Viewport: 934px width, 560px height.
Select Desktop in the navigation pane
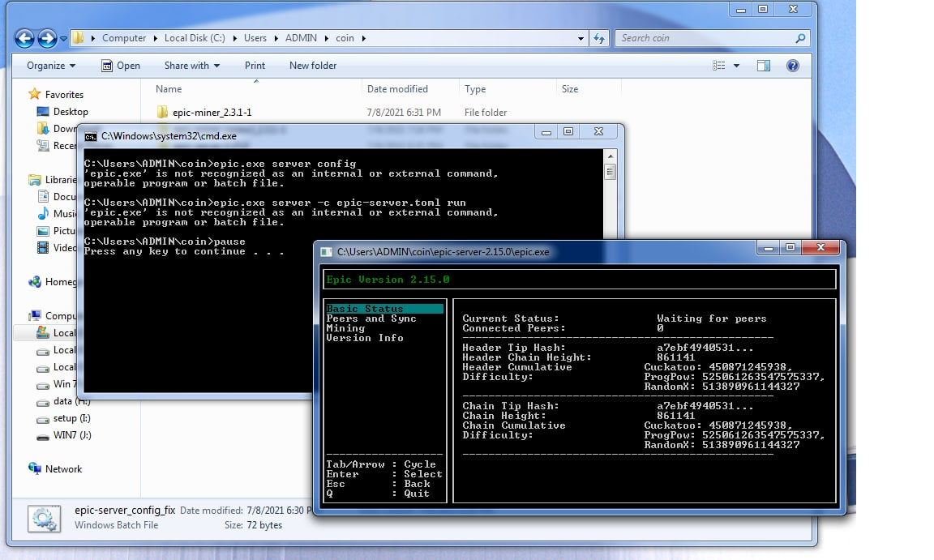click(x=71, y=111)
